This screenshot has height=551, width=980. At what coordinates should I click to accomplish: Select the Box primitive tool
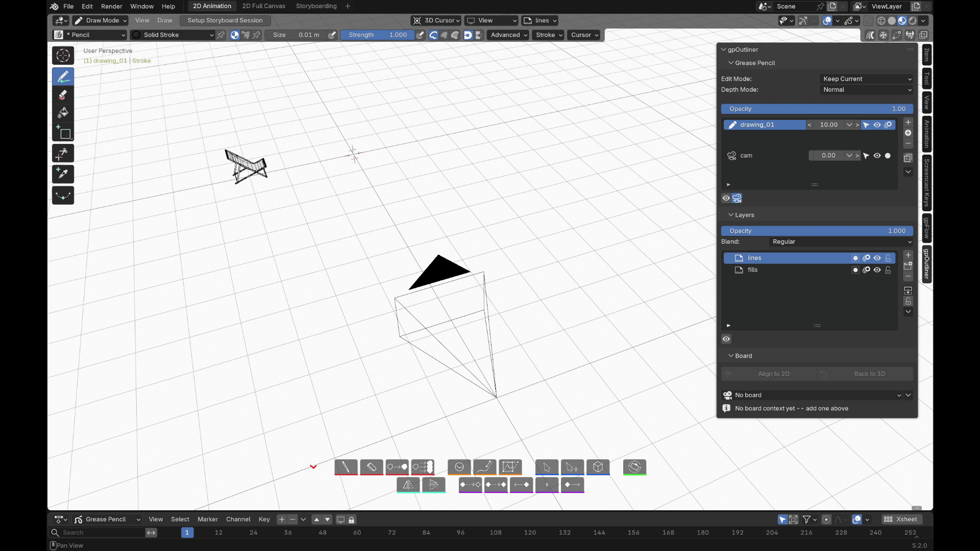coord(63,133)
